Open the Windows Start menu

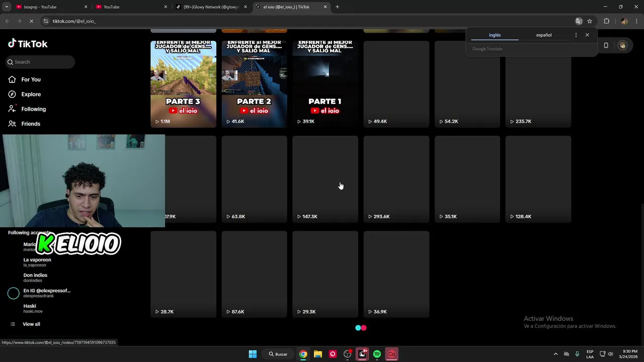253,354
